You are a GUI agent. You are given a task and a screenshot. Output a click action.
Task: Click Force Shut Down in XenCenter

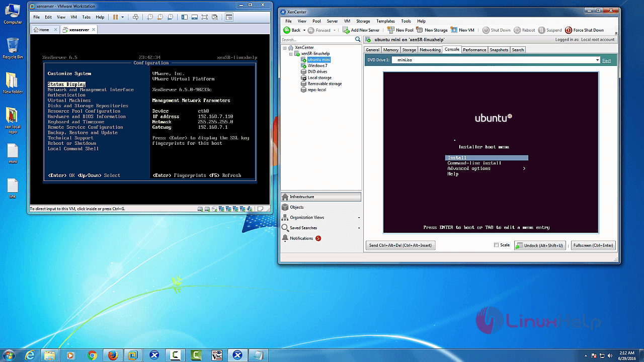(x=584, y=30)
